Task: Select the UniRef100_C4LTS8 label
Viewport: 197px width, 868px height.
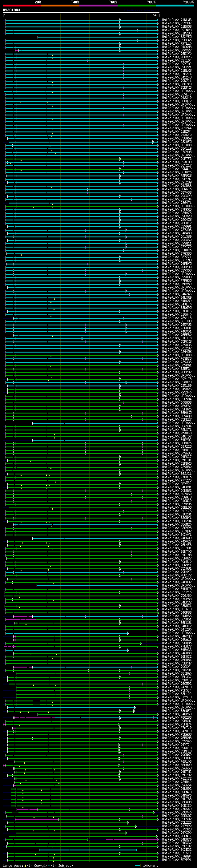Action: [176, 799]
